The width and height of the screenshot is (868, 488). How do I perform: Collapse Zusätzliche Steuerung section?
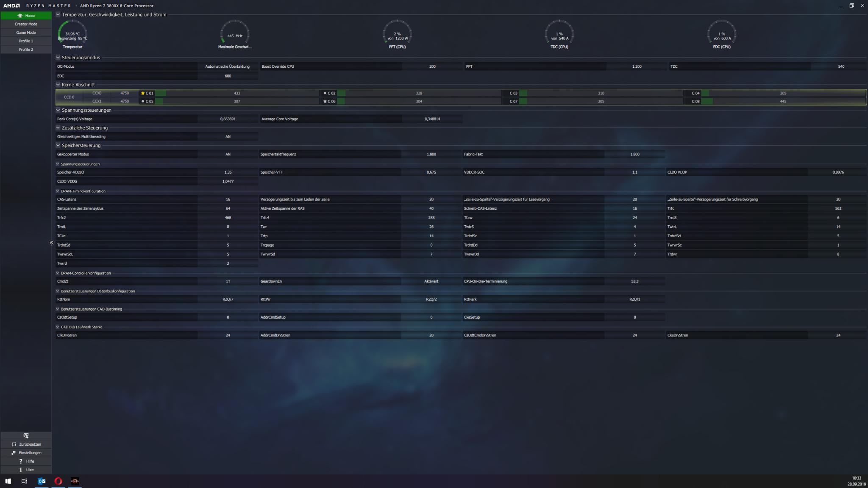(x=58, y=128)
